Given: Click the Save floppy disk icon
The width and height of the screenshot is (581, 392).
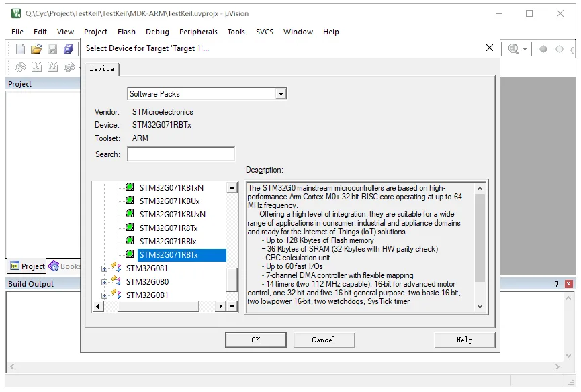Looking at the screenshot, I should (x=52, y=49).
